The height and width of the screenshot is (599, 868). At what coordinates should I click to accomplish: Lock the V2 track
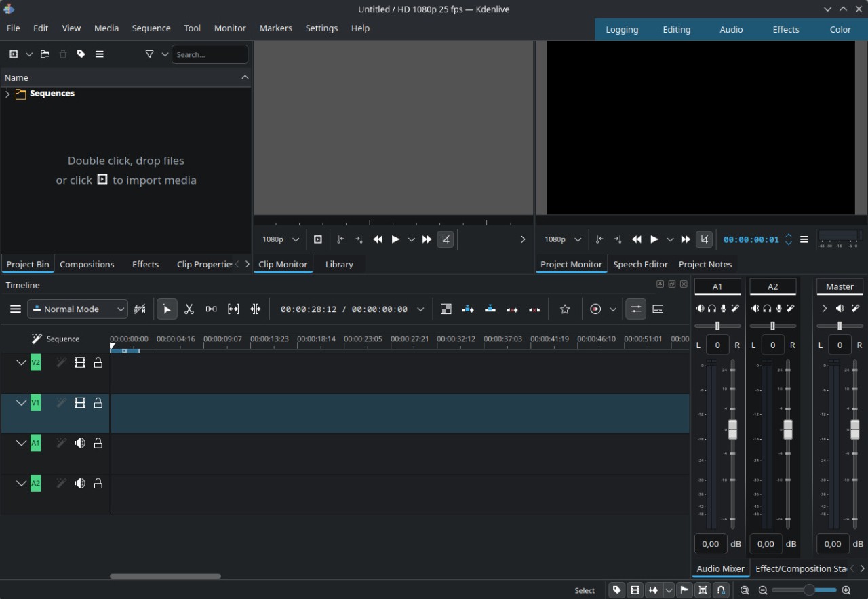pyautogui.click(x=98, y=363)
